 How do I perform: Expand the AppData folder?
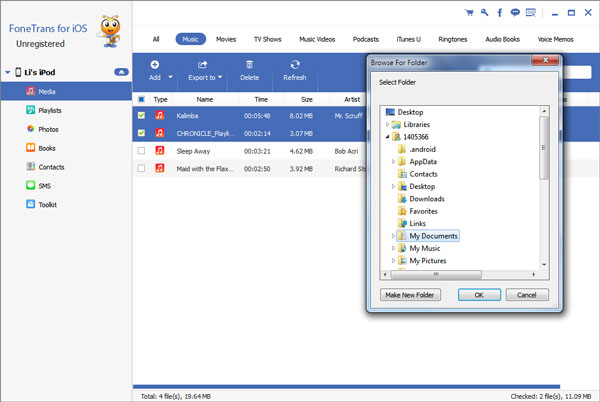[x=393, y=161]
